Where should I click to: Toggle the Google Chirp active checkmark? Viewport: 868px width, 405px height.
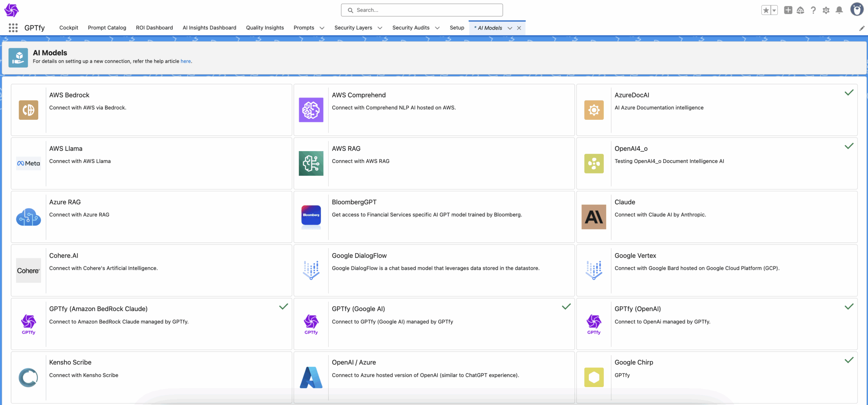coord(849,360)
